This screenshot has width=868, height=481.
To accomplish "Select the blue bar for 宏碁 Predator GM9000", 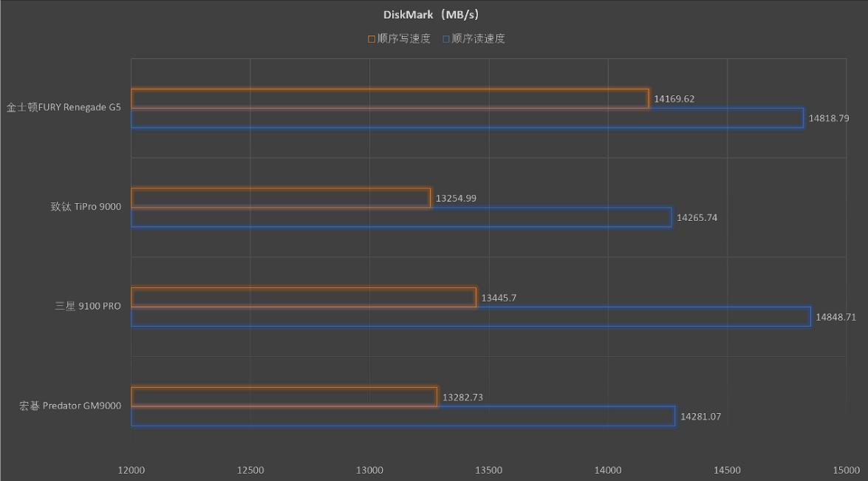I will point(403,416).
